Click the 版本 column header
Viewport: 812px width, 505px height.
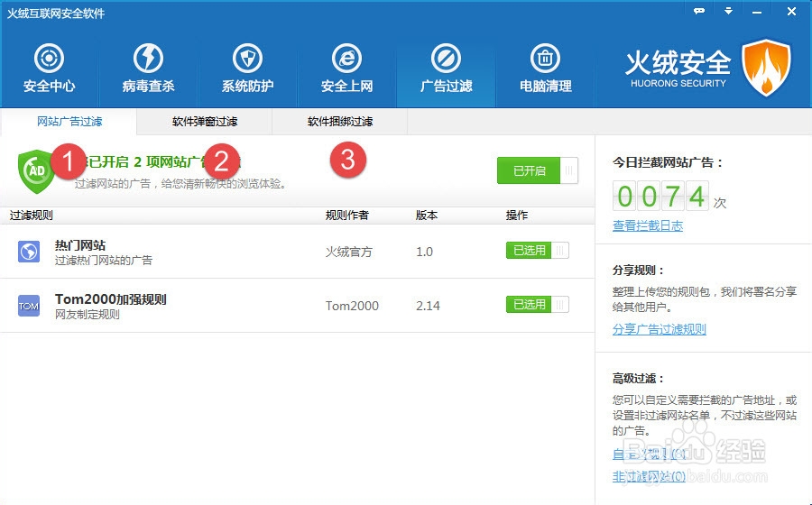click(x=427, y=216)
